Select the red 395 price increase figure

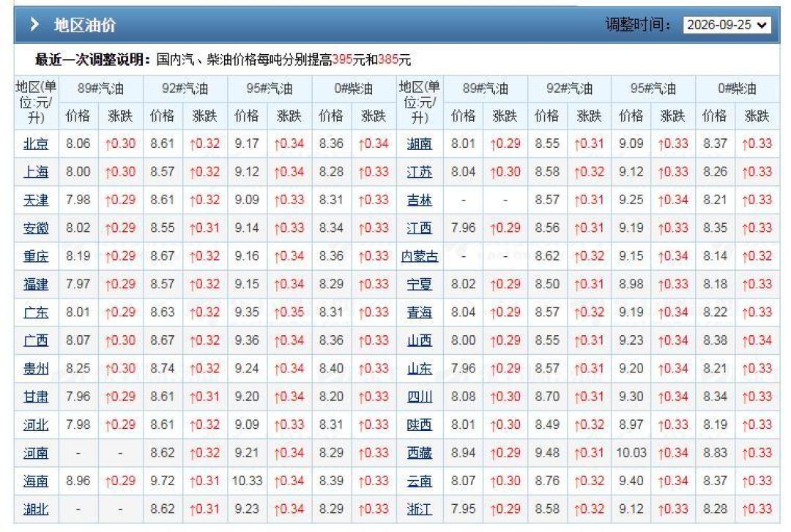tap(342, 59)
